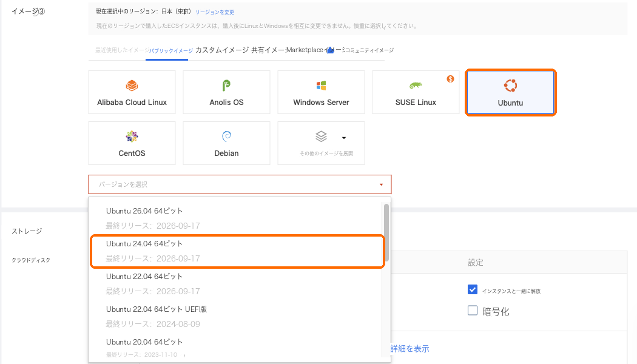Screen dimensions: 637x364
Task: Pick the Windows Server image card
Action: tap(322, 92)
